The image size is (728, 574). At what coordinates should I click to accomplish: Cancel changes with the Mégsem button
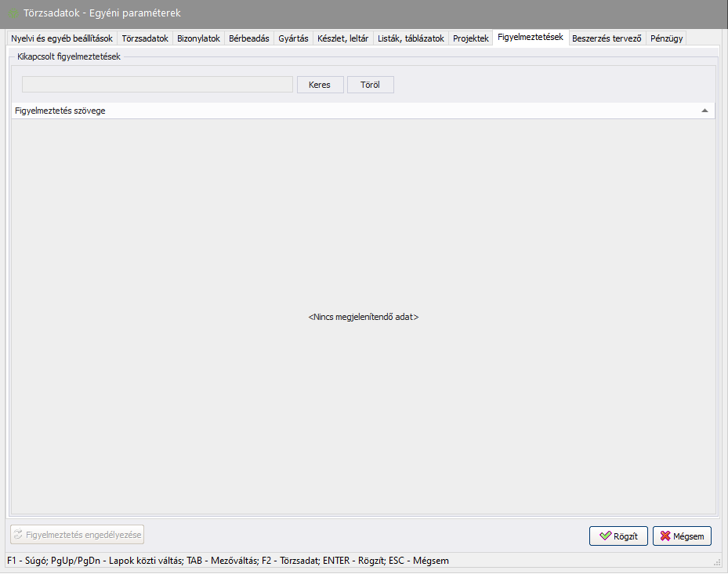pyautogui.click(x=682, y=536)
